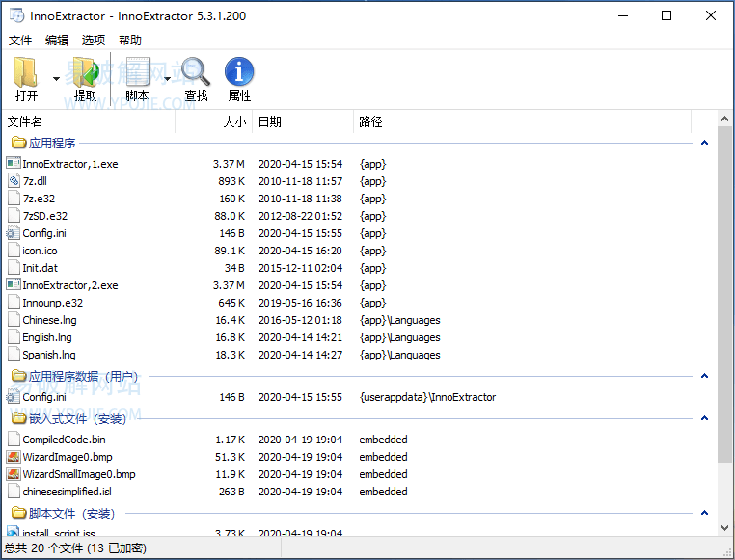Click the size value 893 K

231,181
